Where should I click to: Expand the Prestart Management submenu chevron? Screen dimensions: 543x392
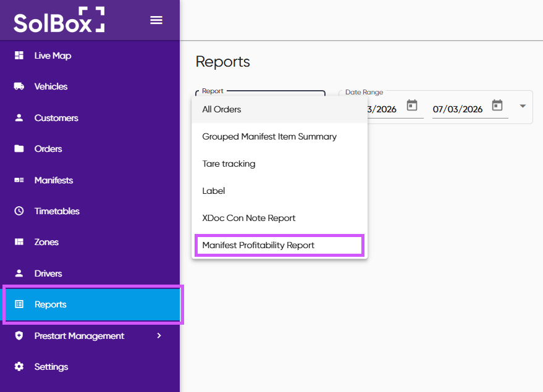point(159,336)
